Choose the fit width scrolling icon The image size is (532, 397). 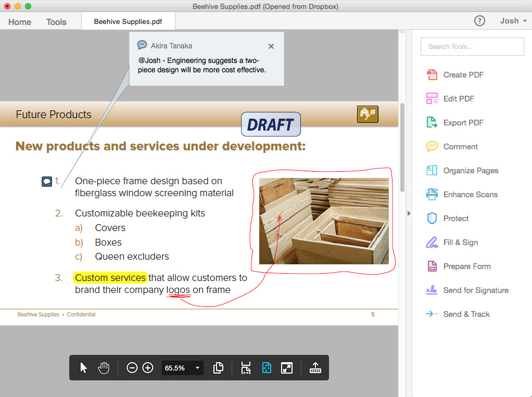tap(246, 368)
